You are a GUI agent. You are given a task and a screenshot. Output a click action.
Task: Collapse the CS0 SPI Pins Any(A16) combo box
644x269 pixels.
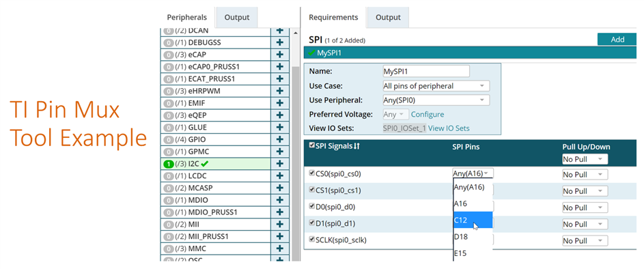pos(473,173)
